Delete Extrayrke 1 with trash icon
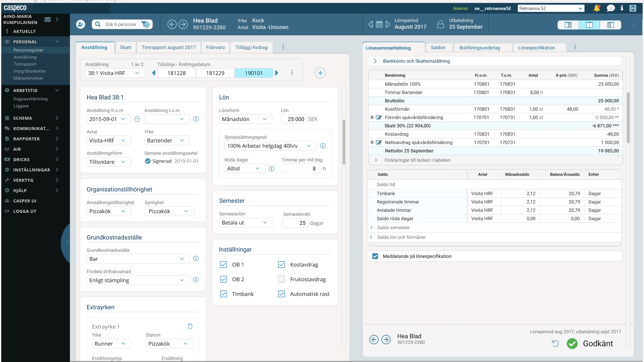The height and width of the screenshot is (362, 644). pyautogui.click(x=190, y=326)
